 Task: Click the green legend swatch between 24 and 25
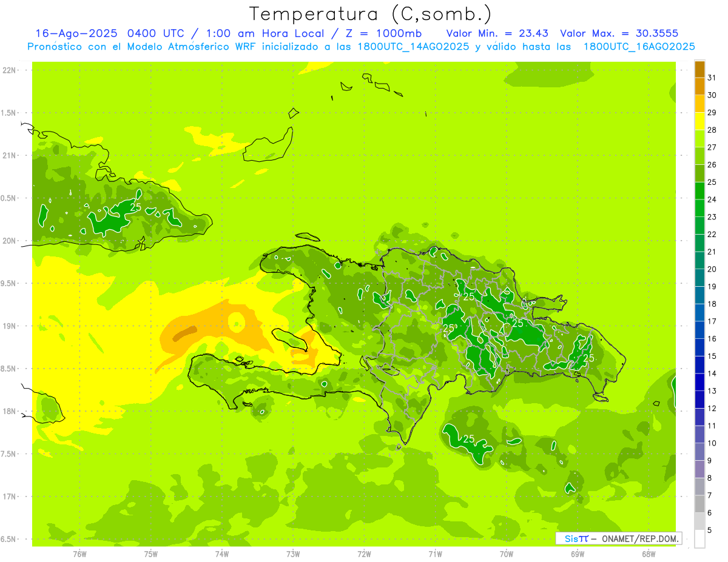(x=699, y=191)
